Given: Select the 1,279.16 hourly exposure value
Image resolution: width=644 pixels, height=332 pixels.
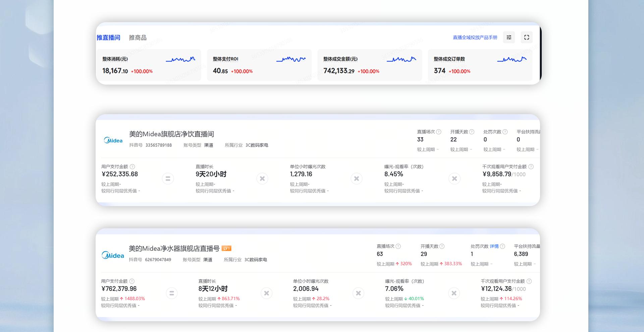Looking at the screenshot, I should click(301, 174).
